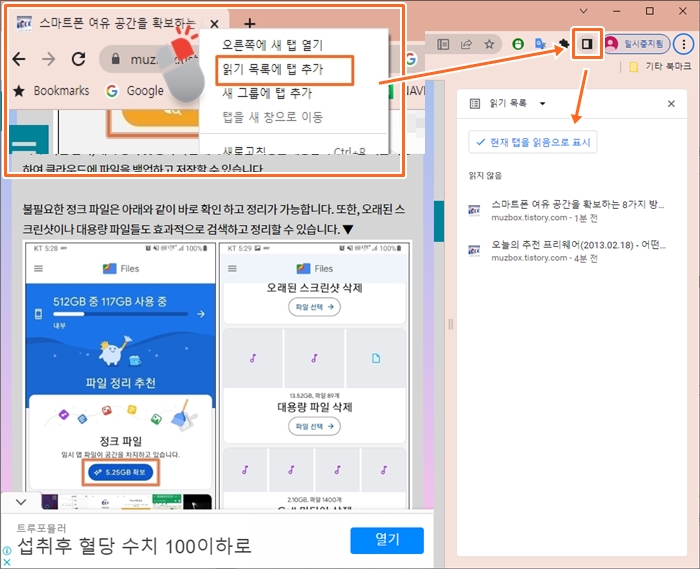Click the 읽지 않음 section label
700x569 pixels.
[485, 175]
